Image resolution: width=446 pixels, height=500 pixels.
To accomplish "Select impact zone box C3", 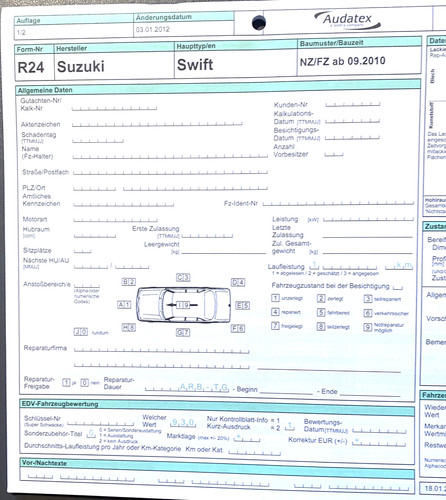I will (x=183, y=277).
